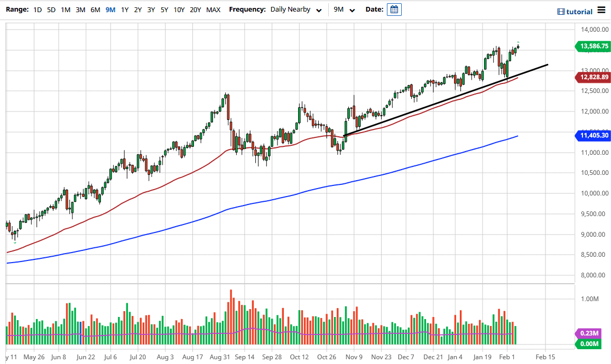The height and width of the screenshot is (364, 611).
Task: Select the 1Y range option
Action: tap(124, 10)
